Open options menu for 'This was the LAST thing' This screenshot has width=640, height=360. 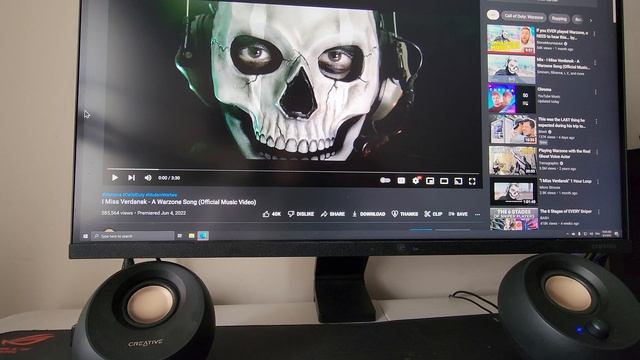coord(596,122)
